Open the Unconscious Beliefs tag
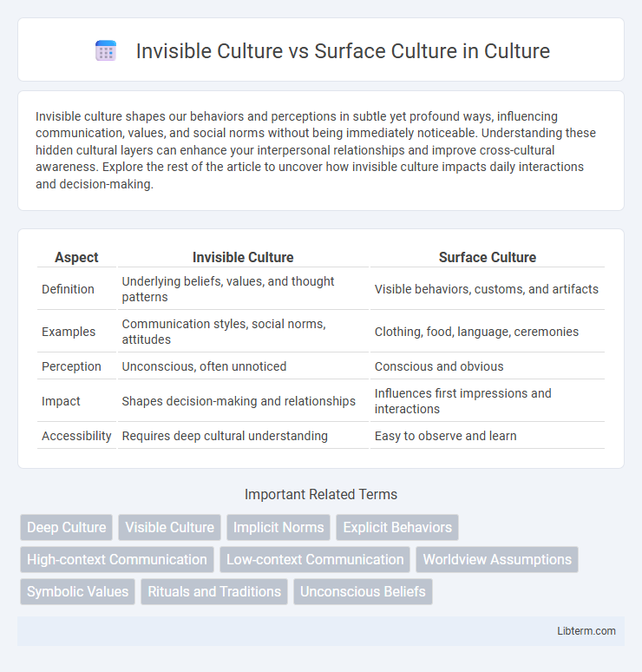Image resolution: width=642 pixels, height=672 pixels. click(x=363, y=591)
